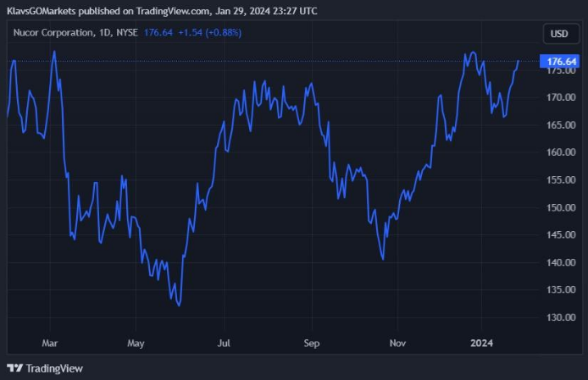Click the May label on time axis
The image size is (588, 380).
coord(136,344)
